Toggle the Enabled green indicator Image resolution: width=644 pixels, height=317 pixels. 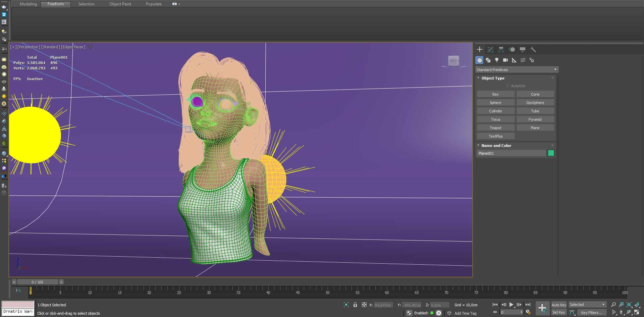pos(432,313)
